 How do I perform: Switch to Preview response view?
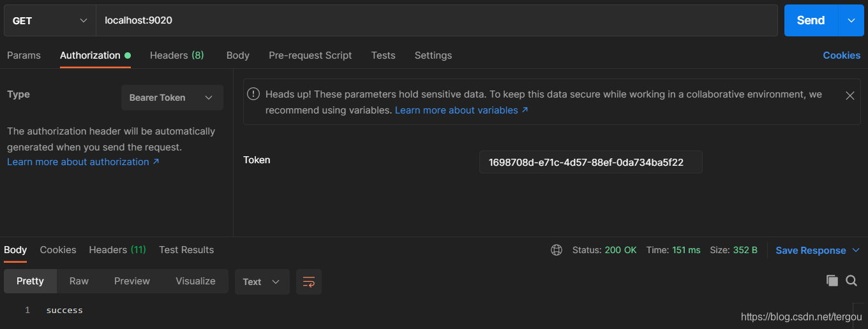pyautogui.click(x=132, y=281)
